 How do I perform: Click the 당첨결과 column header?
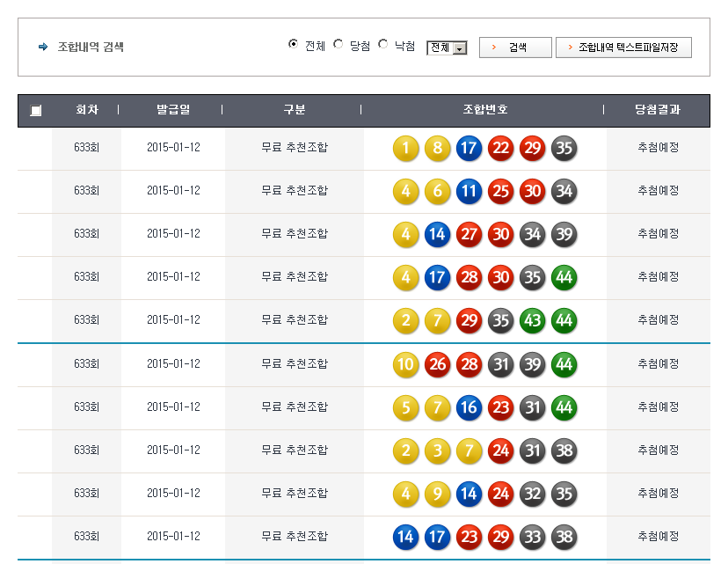pyautogui.click(x=658, y=110)
